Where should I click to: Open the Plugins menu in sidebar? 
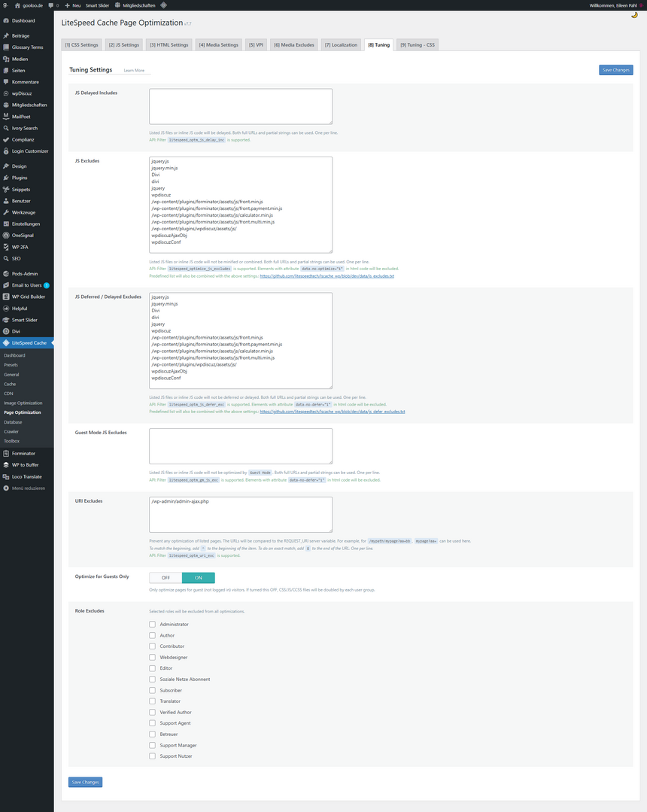20,178
